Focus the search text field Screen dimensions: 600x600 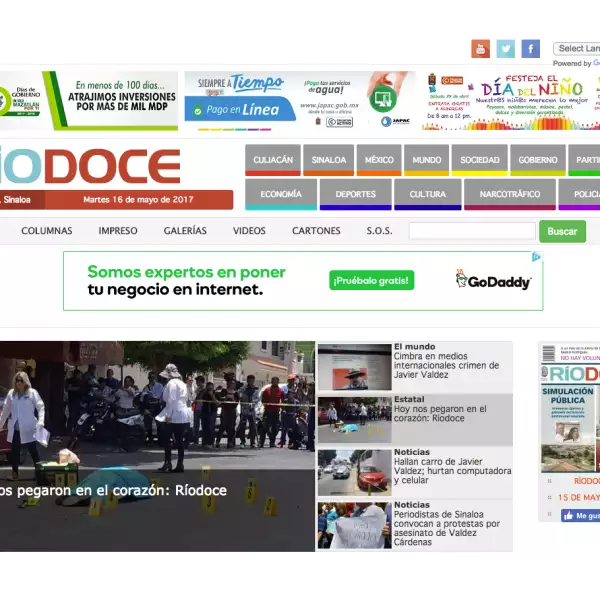[x=471, y=231]
